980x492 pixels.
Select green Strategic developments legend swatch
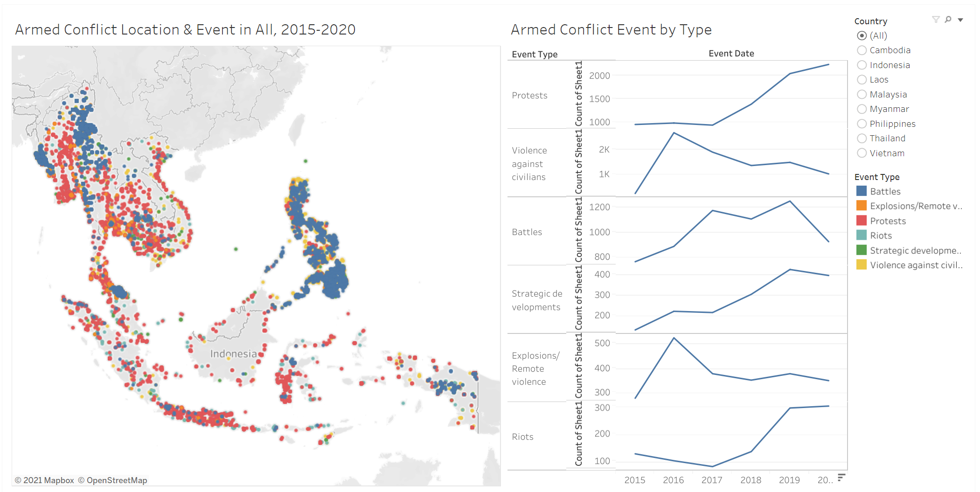[862, 250]
